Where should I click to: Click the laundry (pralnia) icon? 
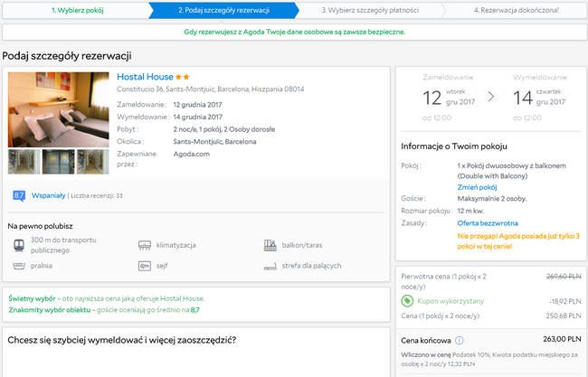(19, 267)
